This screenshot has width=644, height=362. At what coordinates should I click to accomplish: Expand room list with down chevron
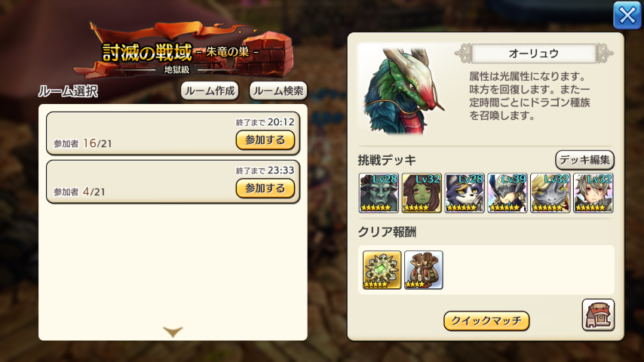click(x=173, y=331)
